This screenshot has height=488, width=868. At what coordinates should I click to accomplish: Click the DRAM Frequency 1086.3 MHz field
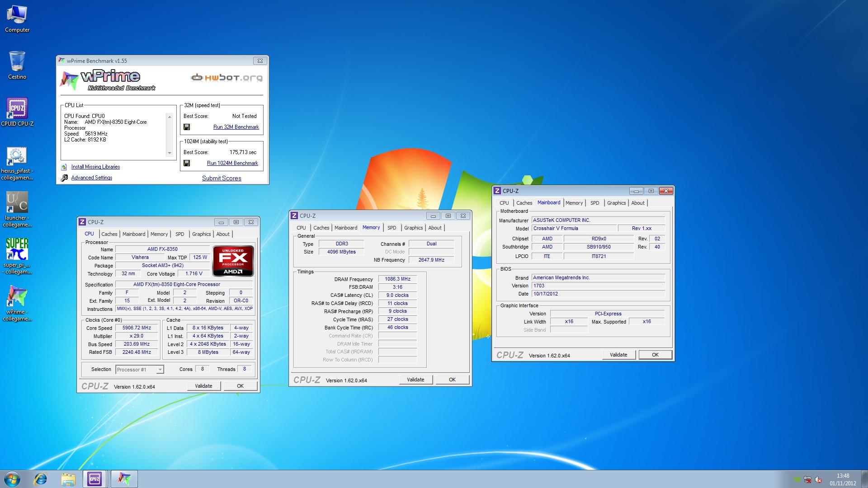tap(397, 279)
